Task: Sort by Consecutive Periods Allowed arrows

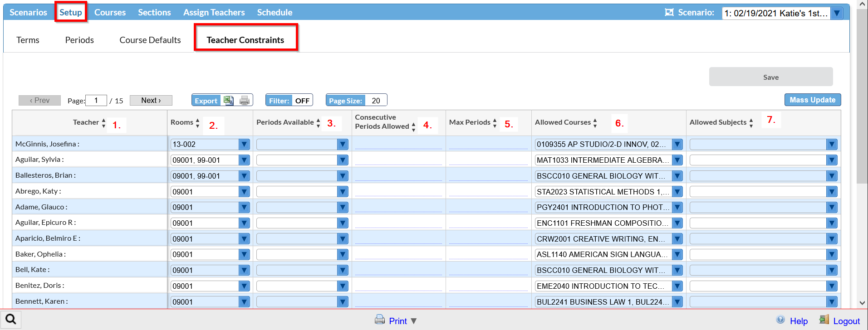Action: pos(413,127)
